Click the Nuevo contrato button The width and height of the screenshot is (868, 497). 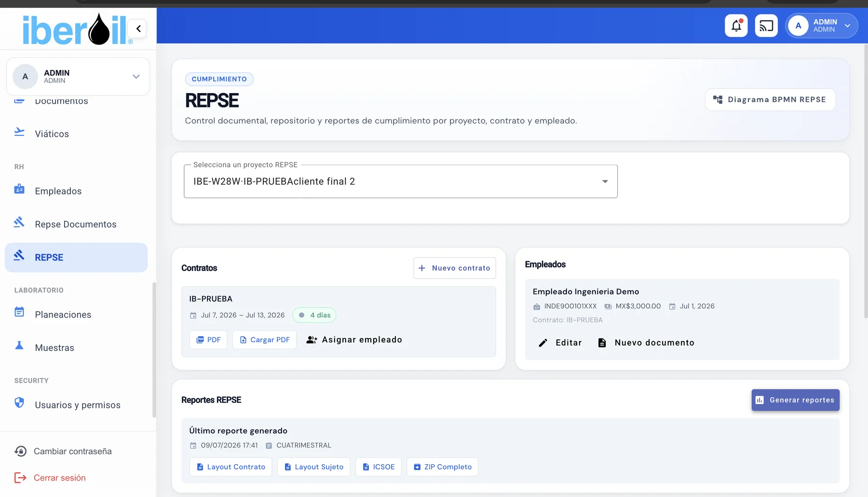(x=454, y=268)
